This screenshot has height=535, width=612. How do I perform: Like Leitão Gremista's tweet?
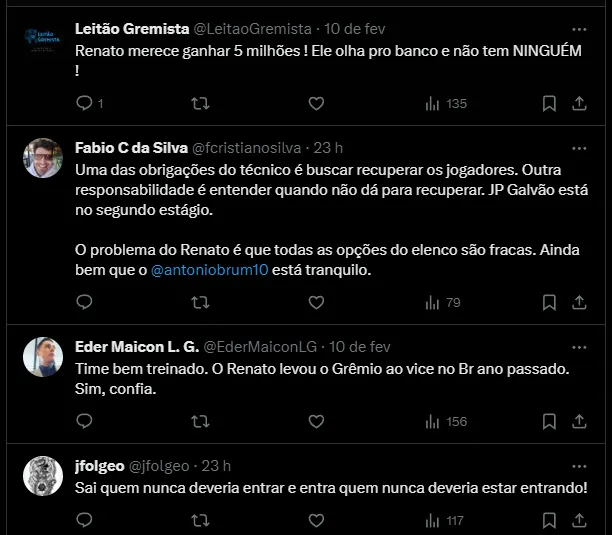[x=316, y=103]
